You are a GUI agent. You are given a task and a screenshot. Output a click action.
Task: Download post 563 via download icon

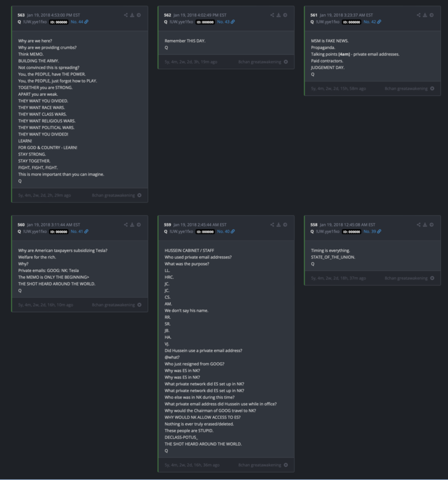[x=132, y=15]
